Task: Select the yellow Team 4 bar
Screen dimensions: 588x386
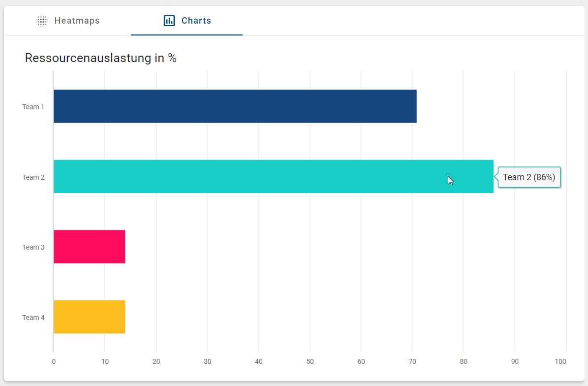Action: tap(89, 317)
